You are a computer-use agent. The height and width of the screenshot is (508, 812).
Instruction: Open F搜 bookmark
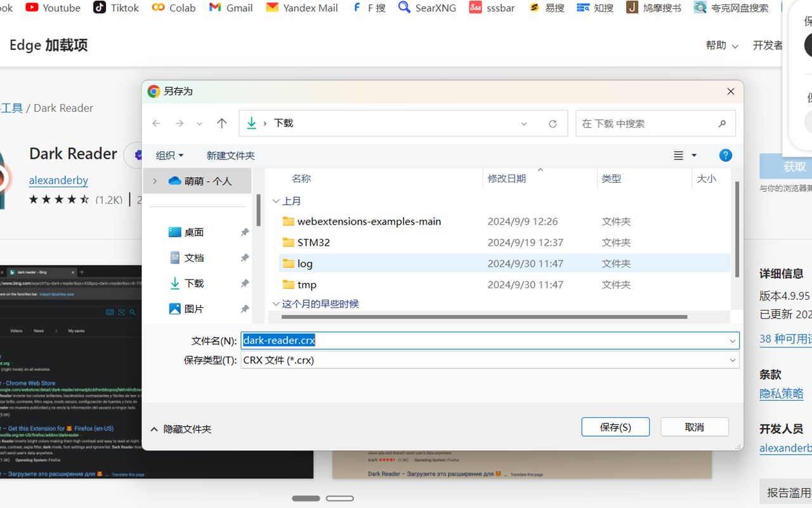(x=369, y=8)
